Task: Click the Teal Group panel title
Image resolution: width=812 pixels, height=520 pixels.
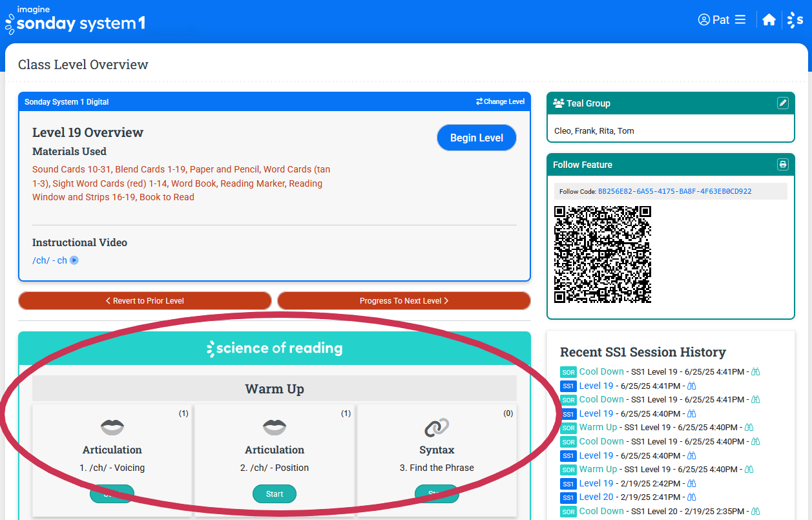Action: click(588, 103)
